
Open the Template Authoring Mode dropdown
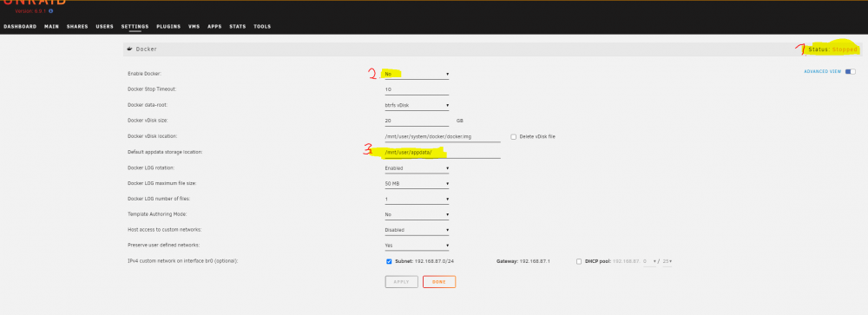[417, 214]
